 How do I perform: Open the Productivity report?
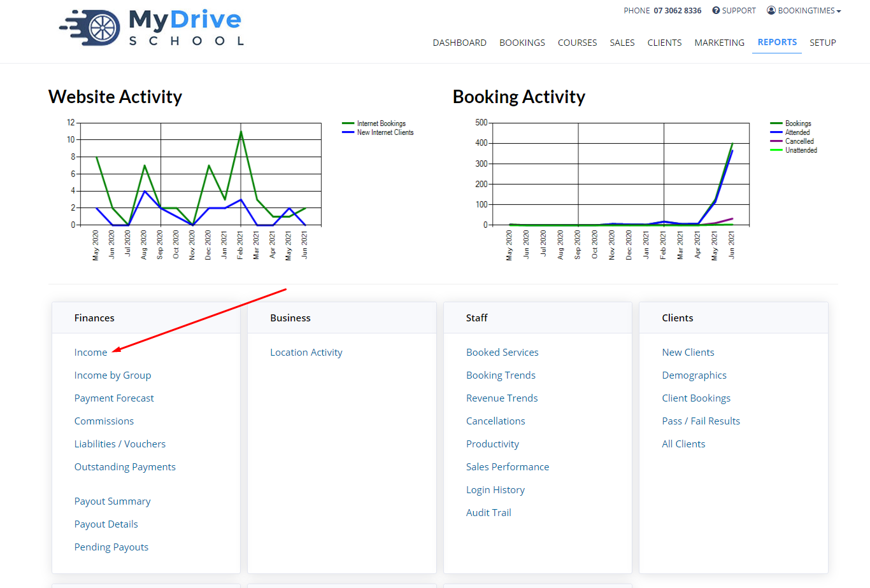point(492,444)
